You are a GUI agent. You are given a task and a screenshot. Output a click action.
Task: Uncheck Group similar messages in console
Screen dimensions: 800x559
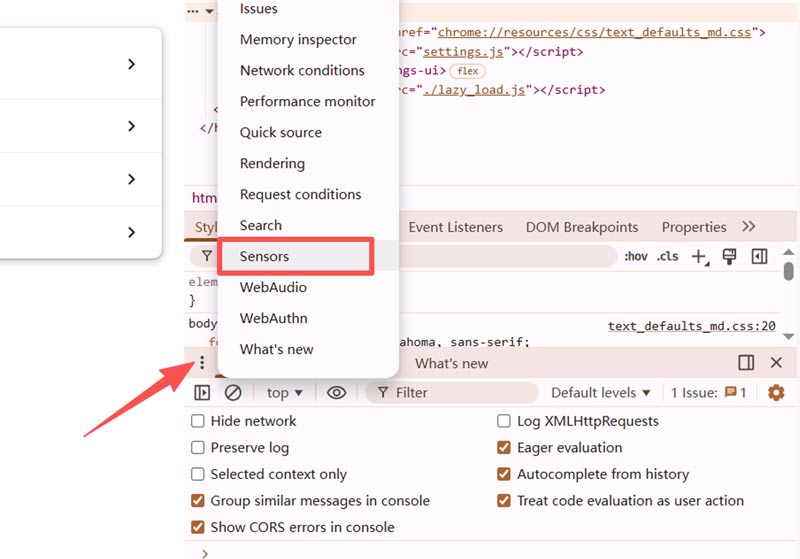(x=197, y=500)
